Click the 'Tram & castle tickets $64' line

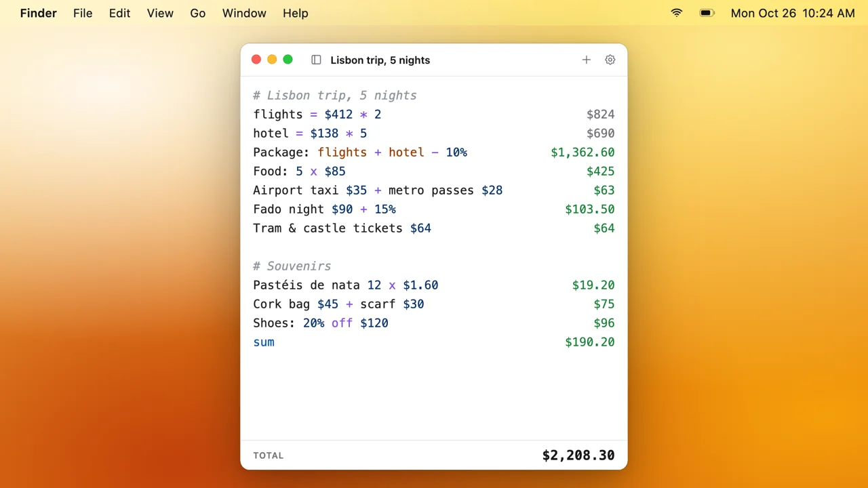coord(342,228)
